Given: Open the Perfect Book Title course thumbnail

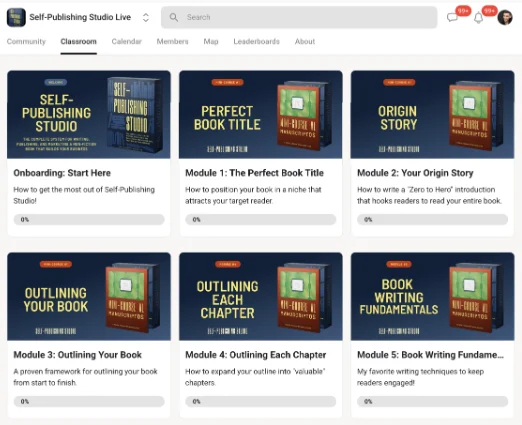Looking at the screenshot, I should click(261, 114).
